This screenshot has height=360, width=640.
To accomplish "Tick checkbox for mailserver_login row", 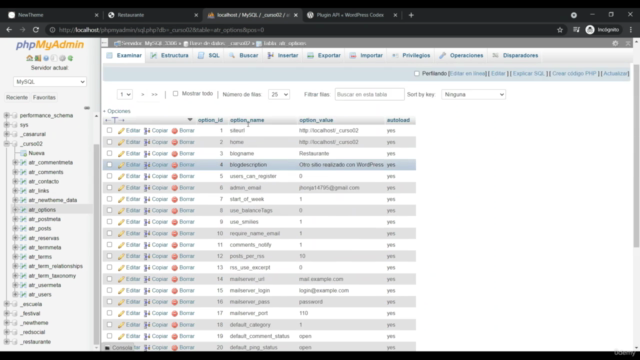I will pos(109,291).
